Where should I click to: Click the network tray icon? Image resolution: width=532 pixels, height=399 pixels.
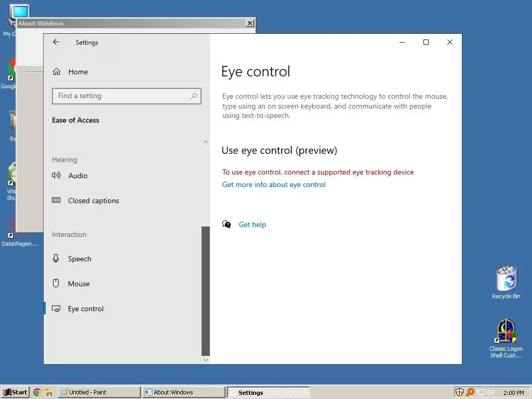tap(480, 393)
